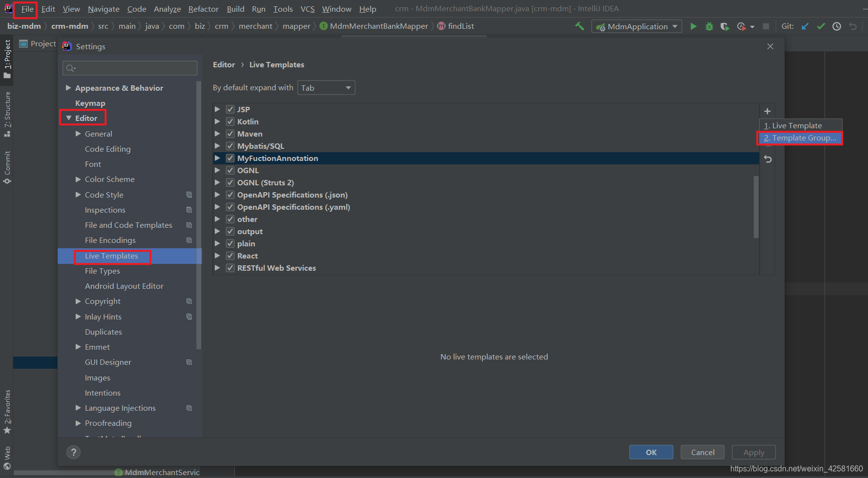Open the Favorites tool window tab
The width and height of the screenshot is (868, 478).
7,412
